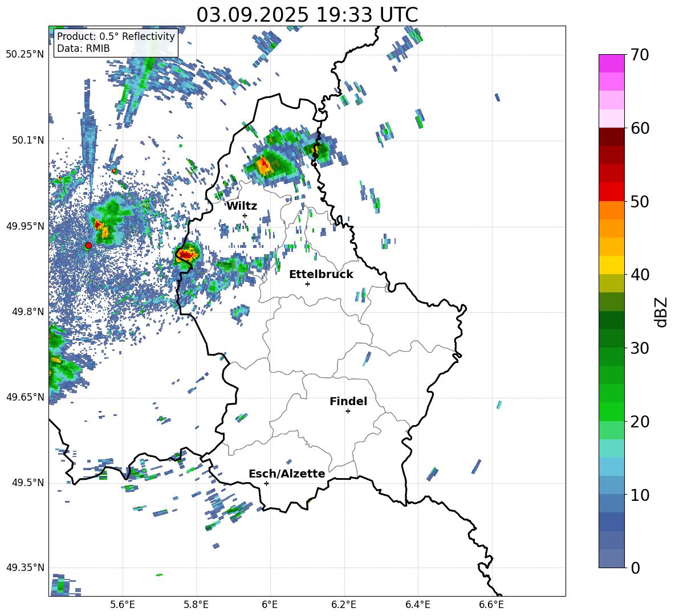Click the 49.8°N latitude tick label

click(28, 312)
